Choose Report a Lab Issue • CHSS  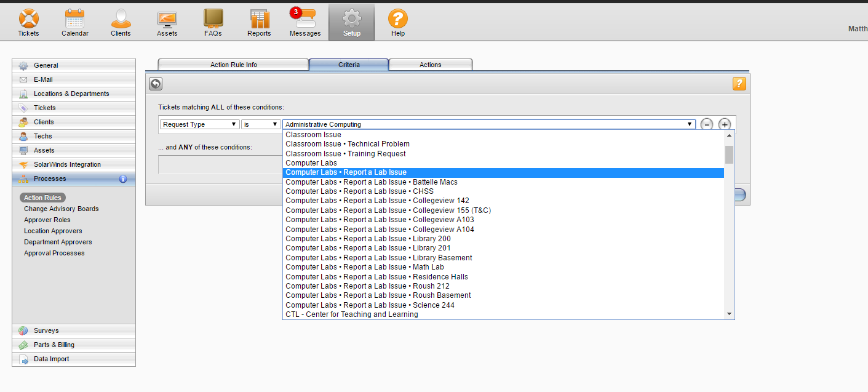click(x=503, y=191)
